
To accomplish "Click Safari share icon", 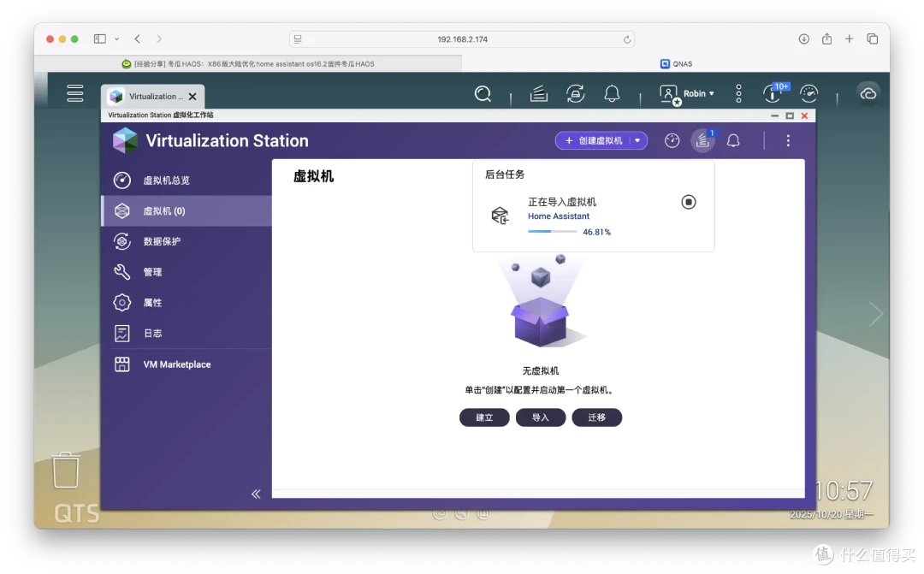I will point(826,38).
